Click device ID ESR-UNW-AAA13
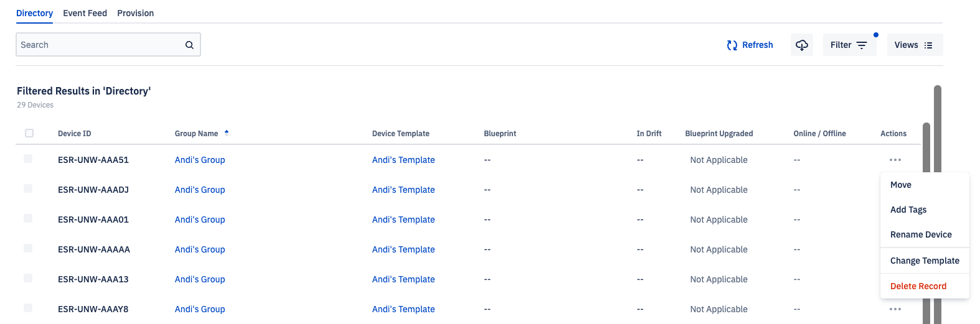 click(93, 279)
